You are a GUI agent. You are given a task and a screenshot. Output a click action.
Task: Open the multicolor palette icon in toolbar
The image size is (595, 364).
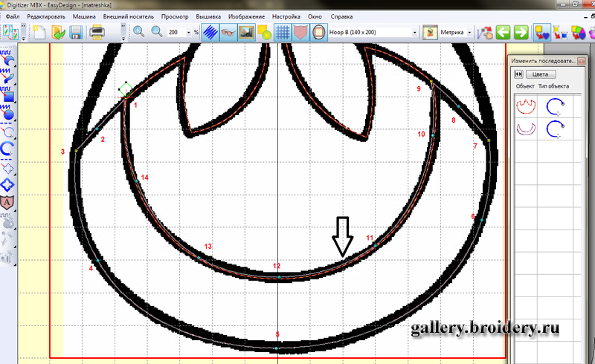(x=577, y=32)
